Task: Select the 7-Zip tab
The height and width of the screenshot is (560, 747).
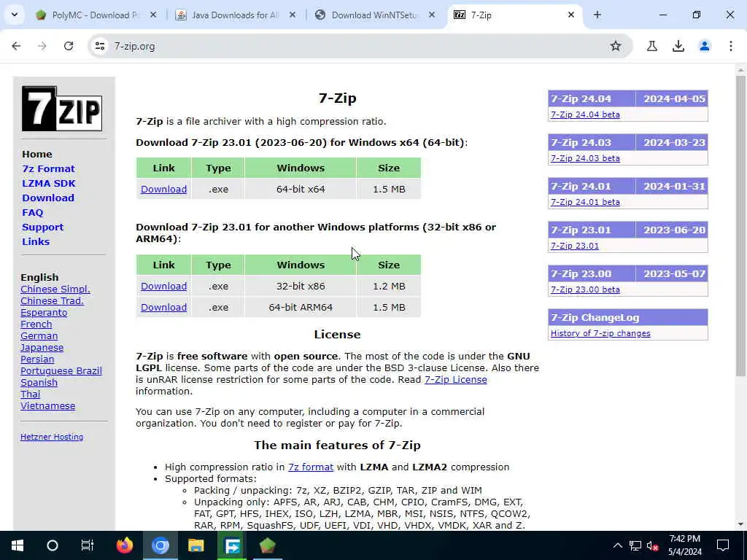Action: coord(514,15)
